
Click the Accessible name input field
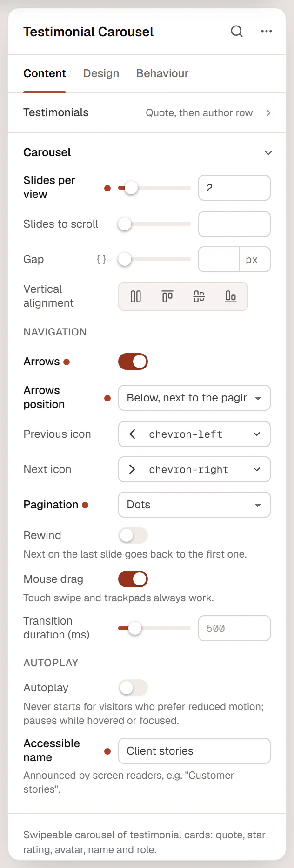(x=194, y=751)
